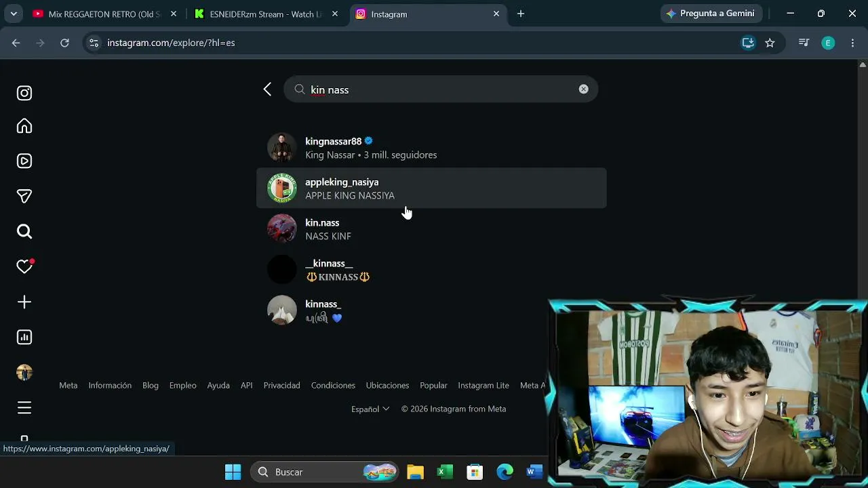Click kingnassar88 profile picture
Screen dimensions: 868x488
282,148
